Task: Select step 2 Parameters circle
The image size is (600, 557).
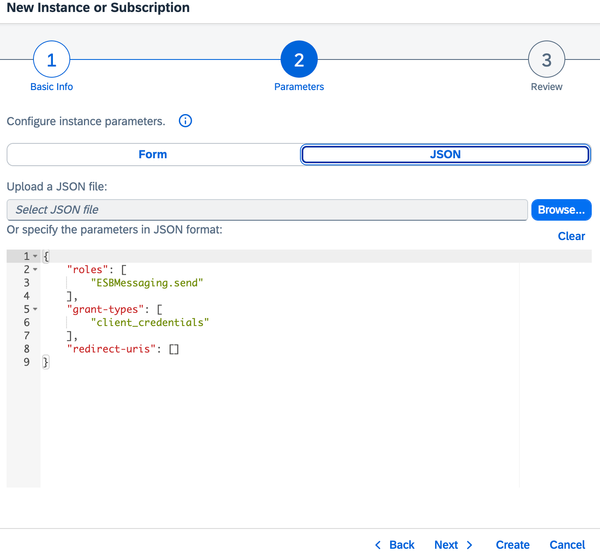Action: pyautogui.click(x=299, y=59)
